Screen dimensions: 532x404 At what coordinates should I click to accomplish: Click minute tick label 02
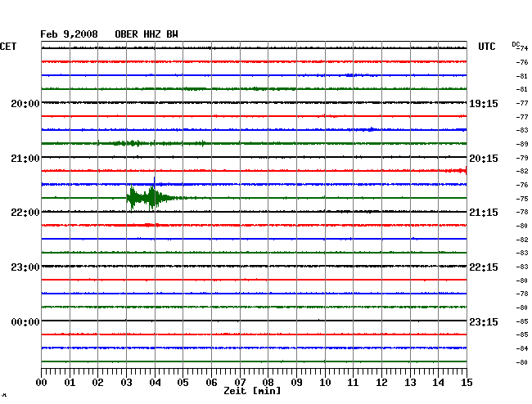coord(97,382)
